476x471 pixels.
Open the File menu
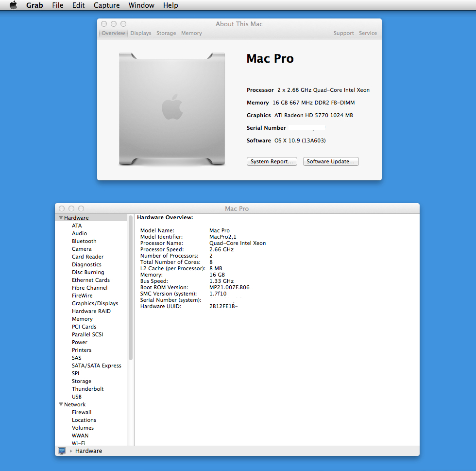(x=58, y=5)
